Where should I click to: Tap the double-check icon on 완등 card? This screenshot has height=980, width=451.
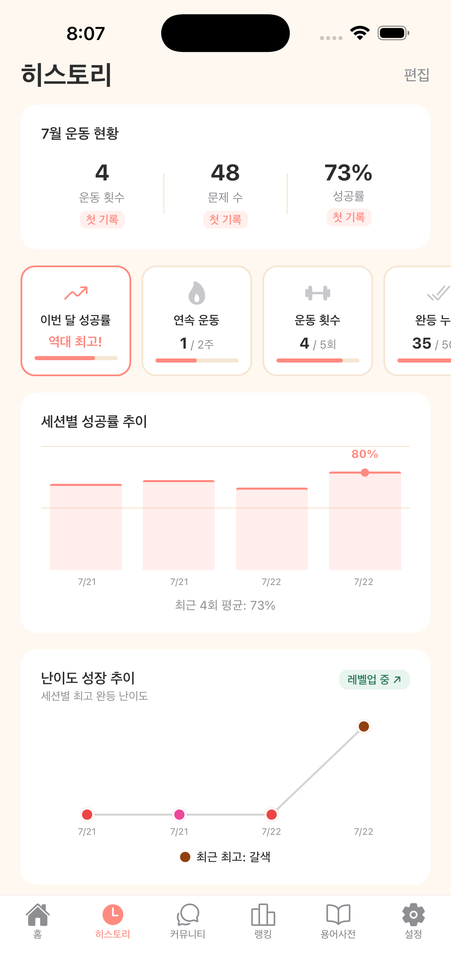(x=438, y=293)
